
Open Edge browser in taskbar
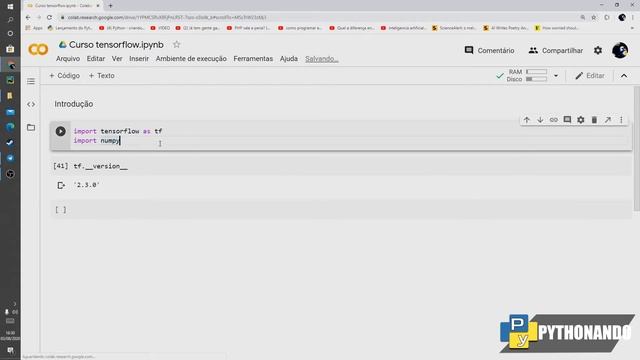(x=10, y=127)
